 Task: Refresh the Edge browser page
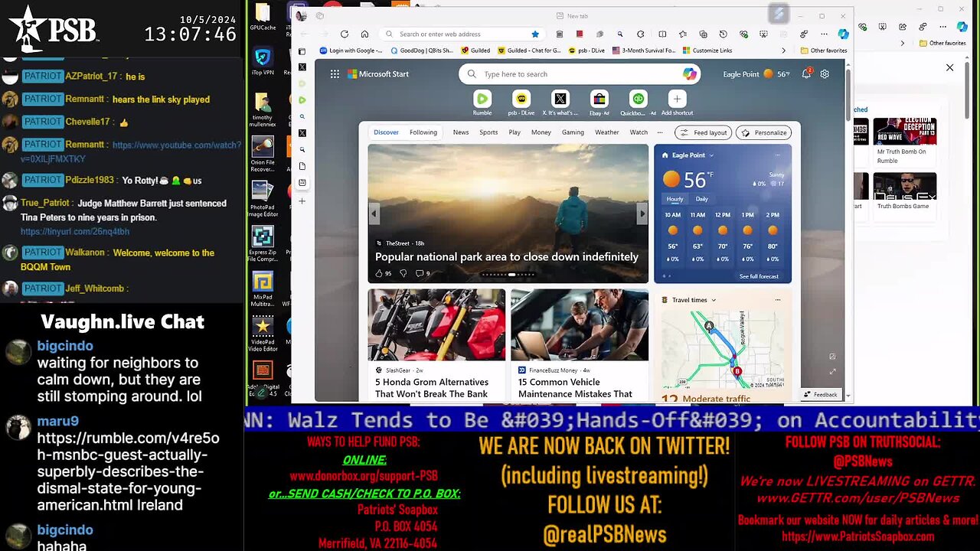click(x=345, y=34)
